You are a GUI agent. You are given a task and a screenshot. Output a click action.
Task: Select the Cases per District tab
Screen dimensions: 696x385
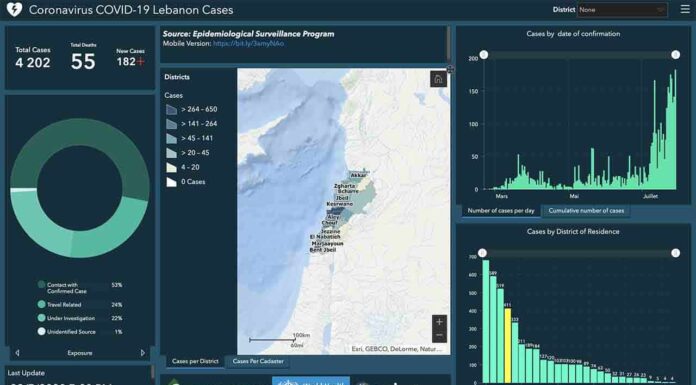(195, 361)
